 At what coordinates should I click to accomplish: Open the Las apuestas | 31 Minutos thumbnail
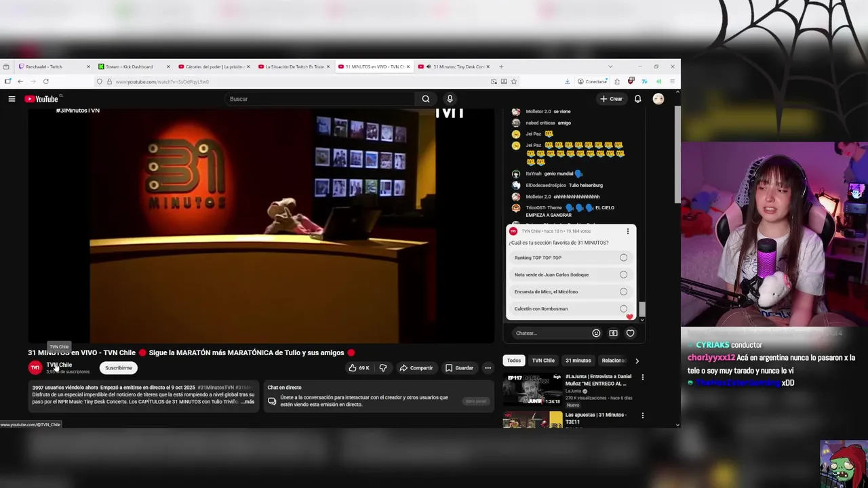[x=532, y=420]
